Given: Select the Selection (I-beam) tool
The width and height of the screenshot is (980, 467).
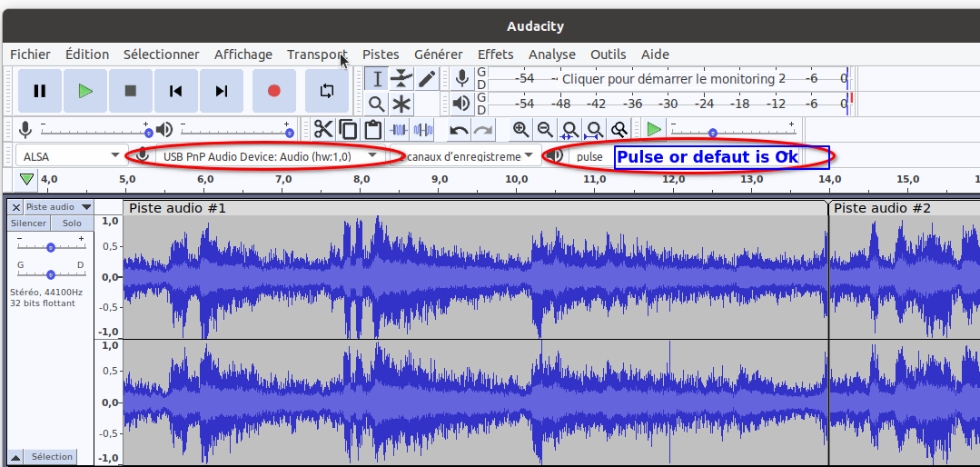Looking at the screenshot, I should coord(377,79).
